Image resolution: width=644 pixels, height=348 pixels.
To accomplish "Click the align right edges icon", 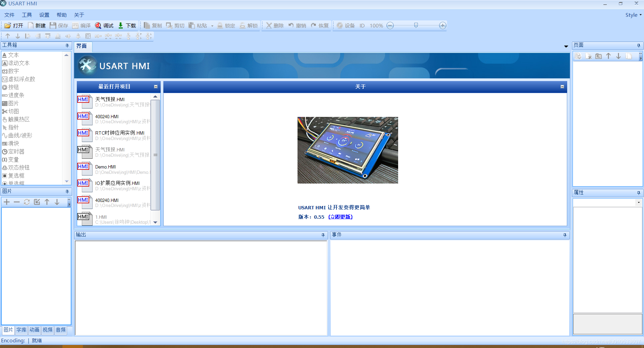I will (x=38, y=36).
